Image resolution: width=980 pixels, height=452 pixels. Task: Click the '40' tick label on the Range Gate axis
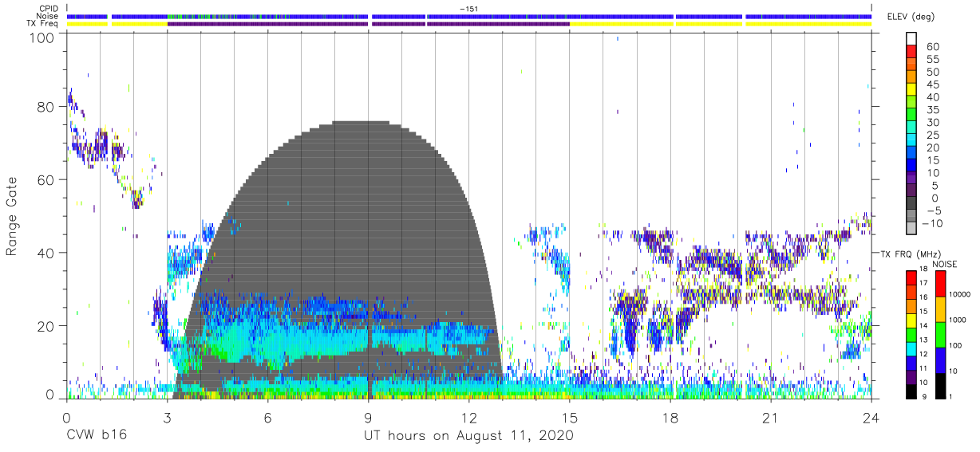coord(45,253)
